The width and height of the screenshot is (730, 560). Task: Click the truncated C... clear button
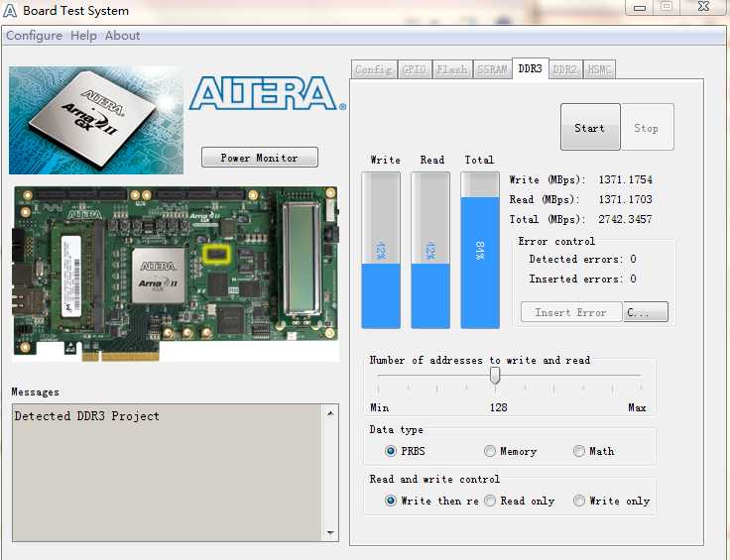[x=646, y=311]
